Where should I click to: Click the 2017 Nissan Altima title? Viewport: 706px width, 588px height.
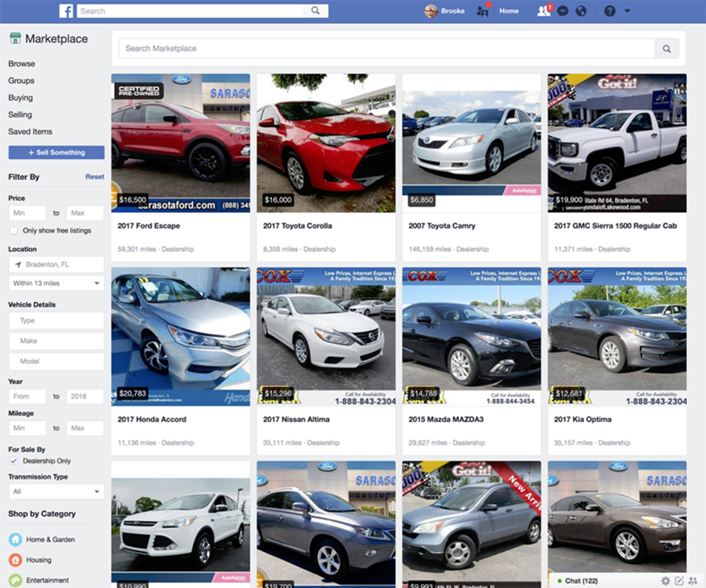(x=297, y=419)
